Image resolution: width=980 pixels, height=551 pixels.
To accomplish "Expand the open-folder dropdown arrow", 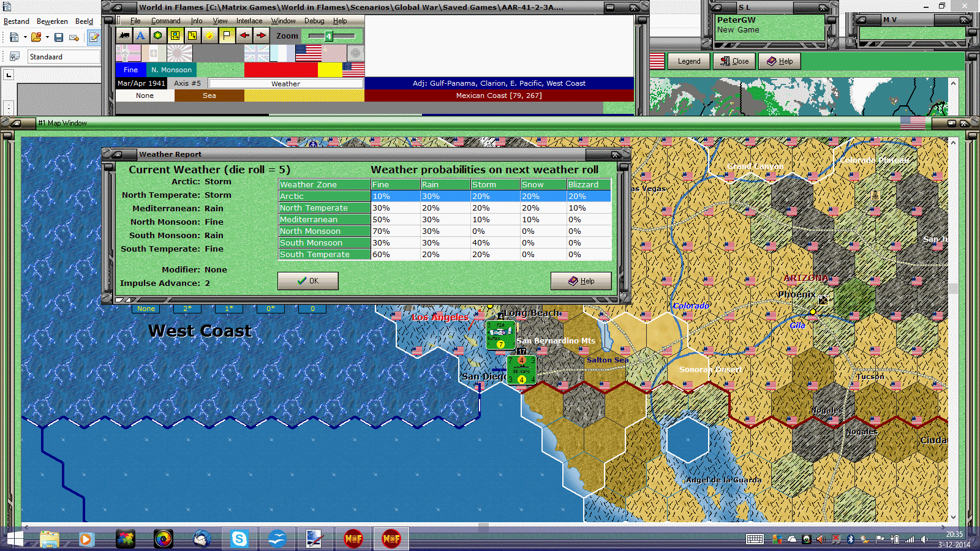I will [47, 37].
